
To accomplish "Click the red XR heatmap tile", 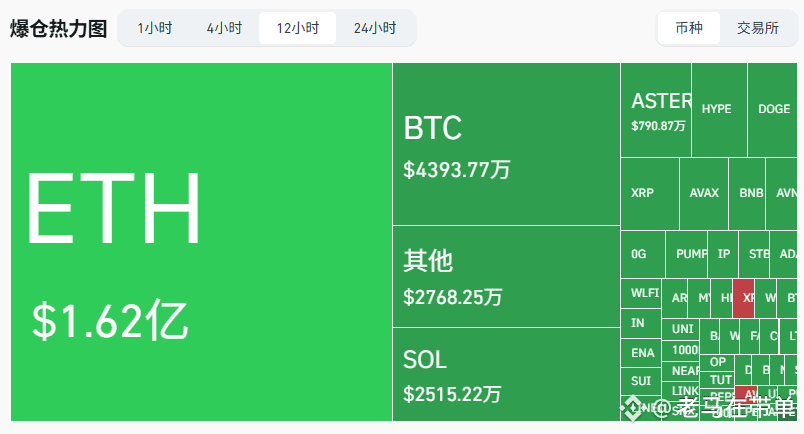I will 743,299.
